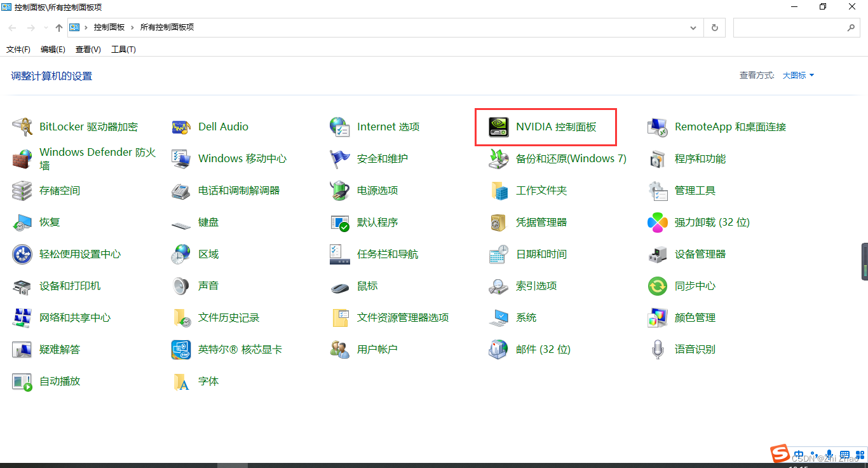
Task: Open 同步中心 green sync icon
Action: (658, 286)
